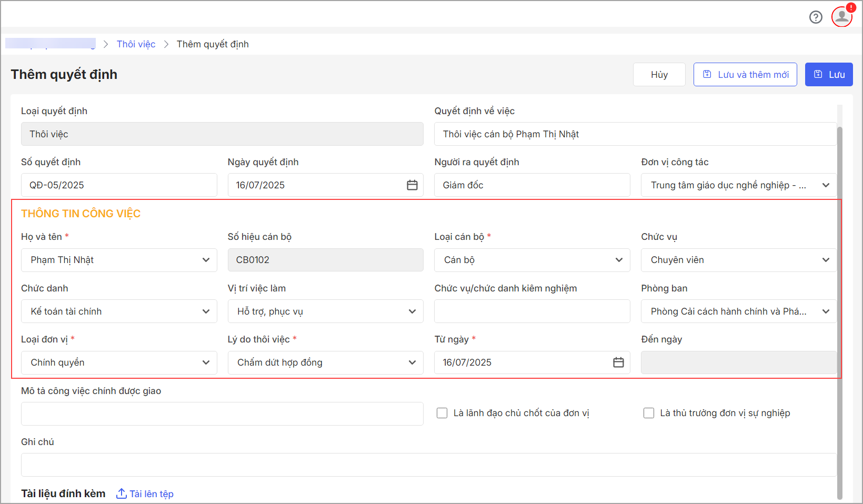Check Là thủ trưởng đơn vị sự nghiệp

point(649,413)
